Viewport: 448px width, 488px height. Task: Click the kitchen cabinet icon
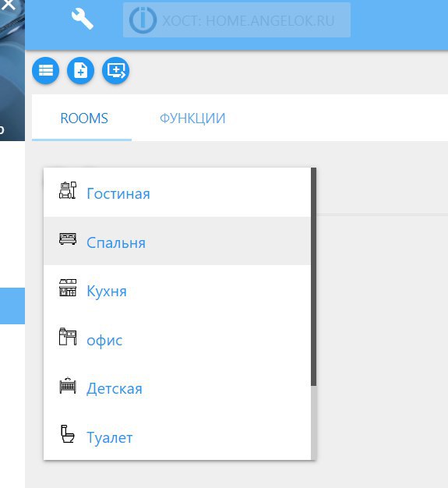pos(68,288)
